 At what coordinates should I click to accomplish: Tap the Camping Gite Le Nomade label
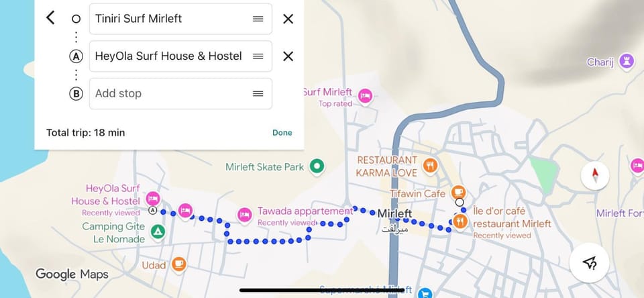[x=113, y=233]
